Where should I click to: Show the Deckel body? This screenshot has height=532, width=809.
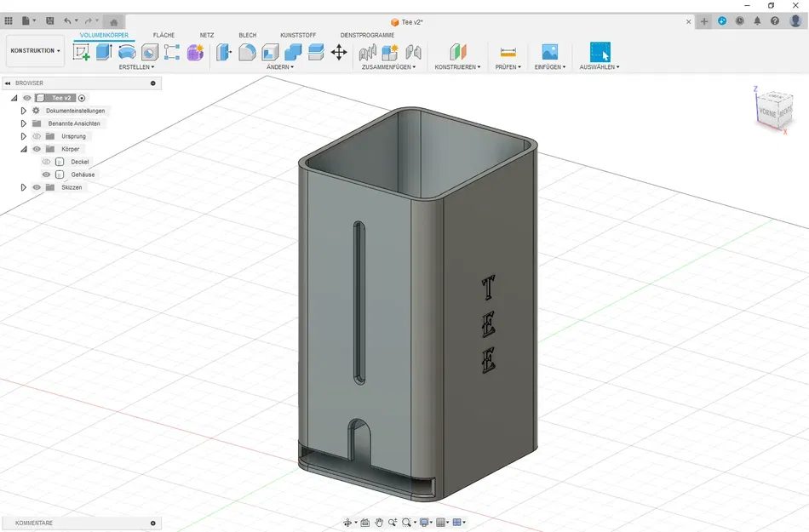(46, 162)
